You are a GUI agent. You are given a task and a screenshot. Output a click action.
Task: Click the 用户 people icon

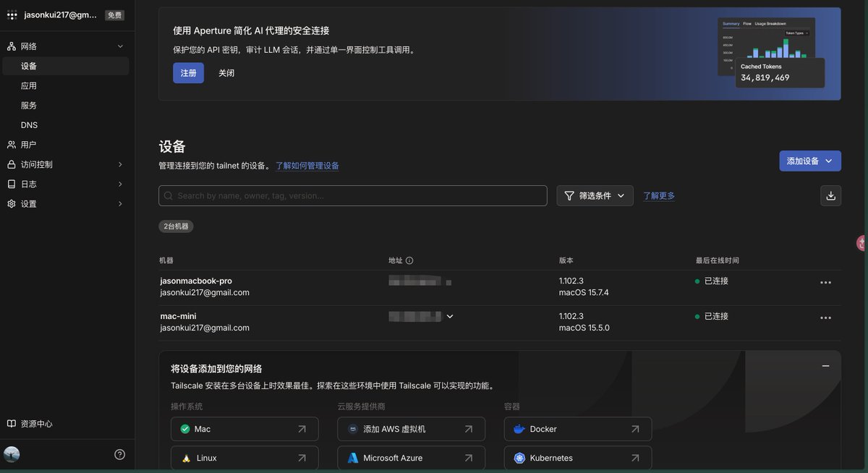tap(12, 145)
